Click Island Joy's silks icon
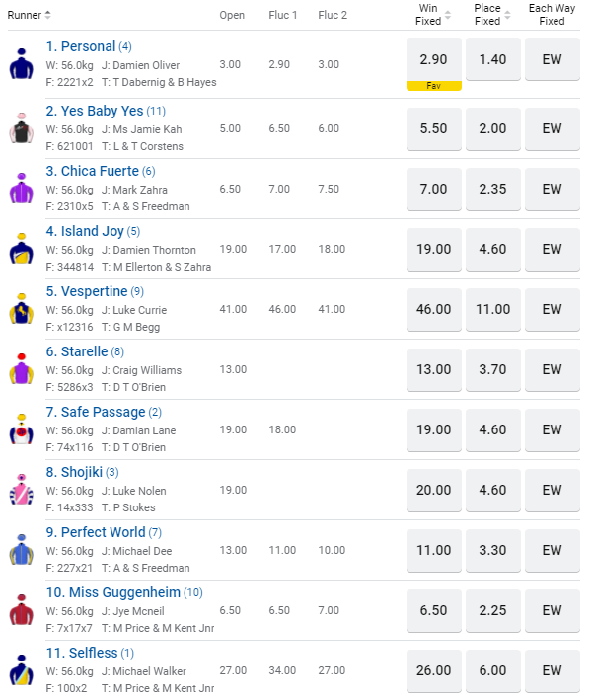 pos(21,249)
